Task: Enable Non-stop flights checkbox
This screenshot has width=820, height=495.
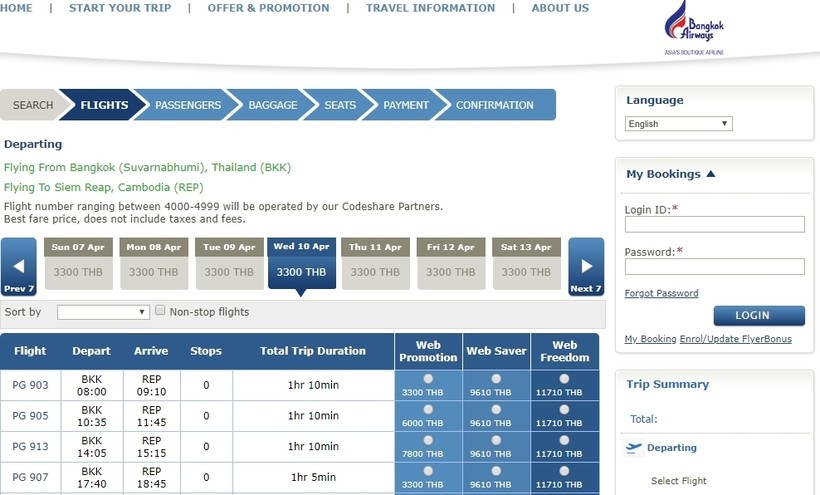Action: point(160,311)
